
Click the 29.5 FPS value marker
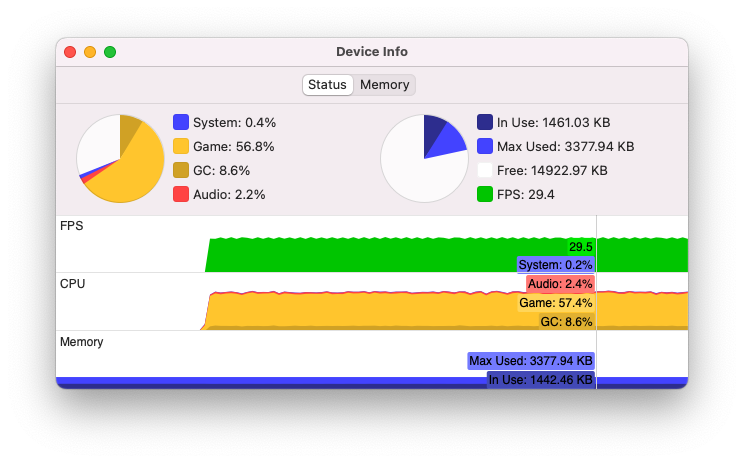pos(581,247)
